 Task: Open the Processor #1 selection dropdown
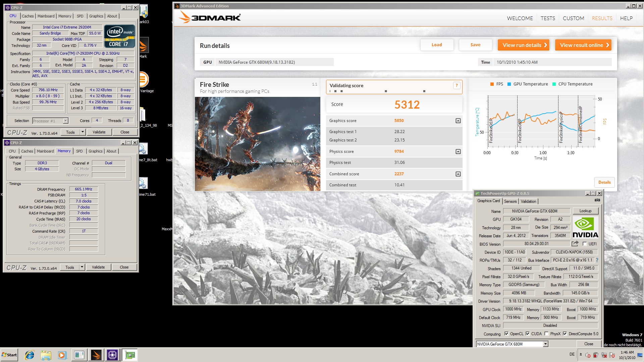[65, 121]
